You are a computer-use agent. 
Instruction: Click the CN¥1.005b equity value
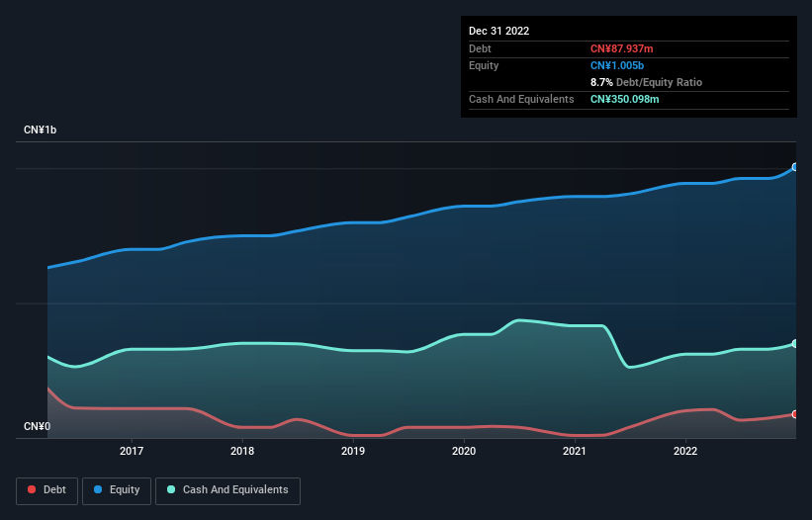coord(617,65)
